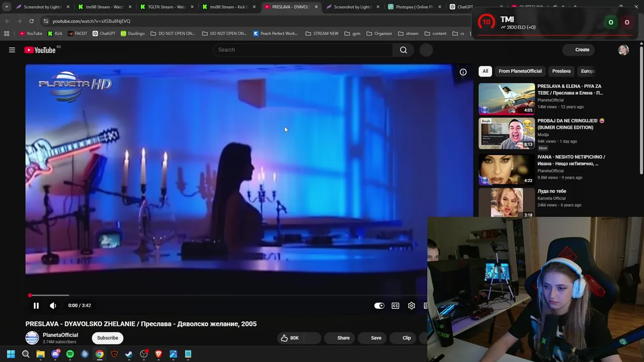Open IVANA NESHTO NETIPICHNO video title
This screenshot has width=644, height=362.
click(x=571, y=160)
